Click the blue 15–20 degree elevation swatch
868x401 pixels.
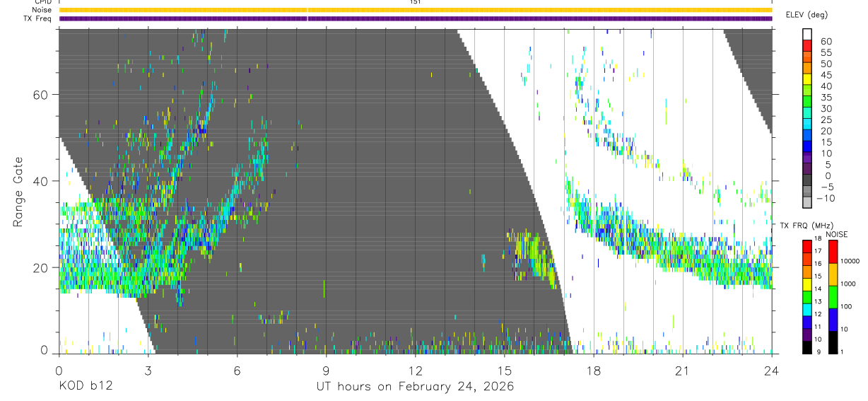pos(807,136)
